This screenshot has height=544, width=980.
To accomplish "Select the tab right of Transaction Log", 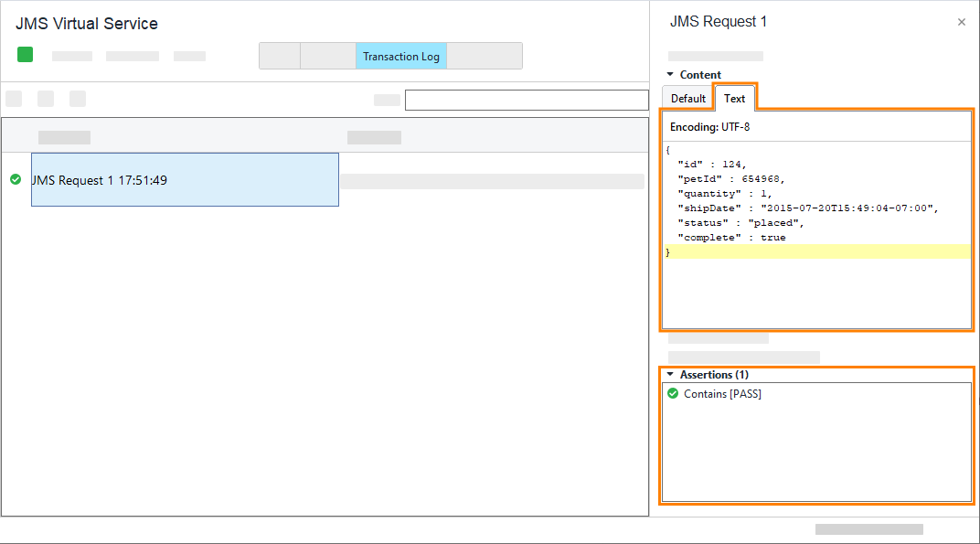I will click(485, 56).
